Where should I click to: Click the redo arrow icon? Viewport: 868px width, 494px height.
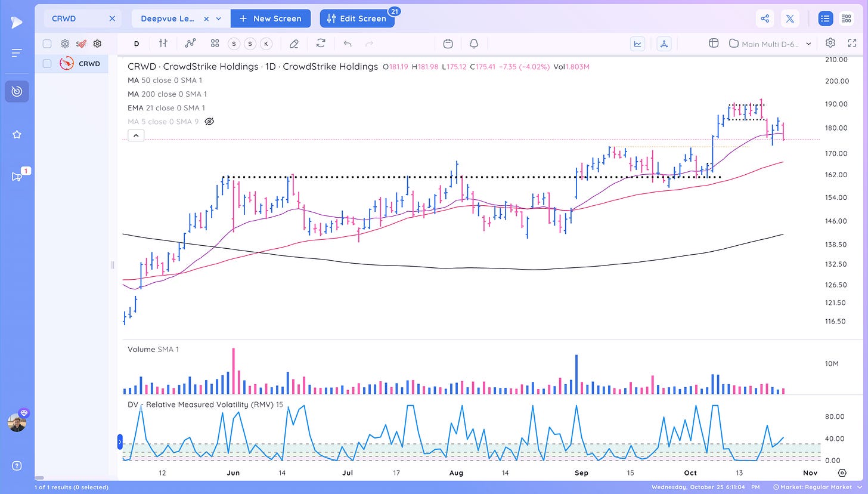pyautogui.click(x=369, y=44)
